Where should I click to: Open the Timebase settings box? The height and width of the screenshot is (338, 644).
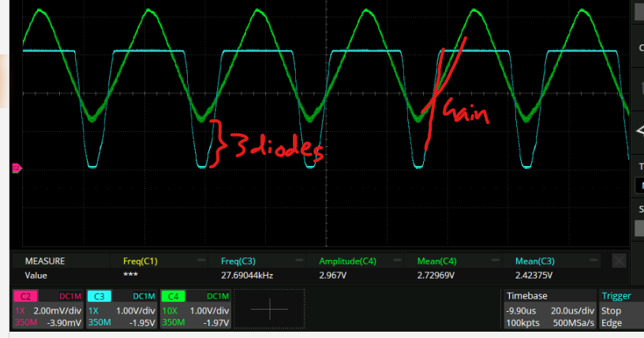tap(549, 309)
